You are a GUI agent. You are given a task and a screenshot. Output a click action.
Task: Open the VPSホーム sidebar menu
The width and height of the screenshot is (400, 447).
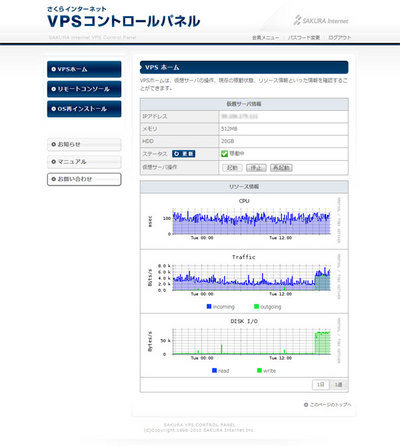click(84, 69)
